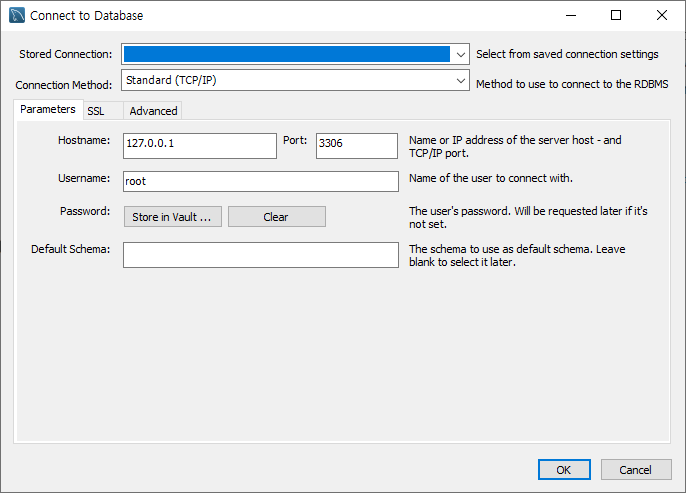Click the Hostname input field
Viewport: 686px width, 493px height.
(200, 146)
